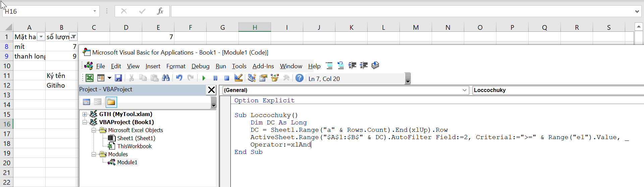Collapse the VBAProject (Book1) node
Screen dimensions: 644x187
pos(85,122)
